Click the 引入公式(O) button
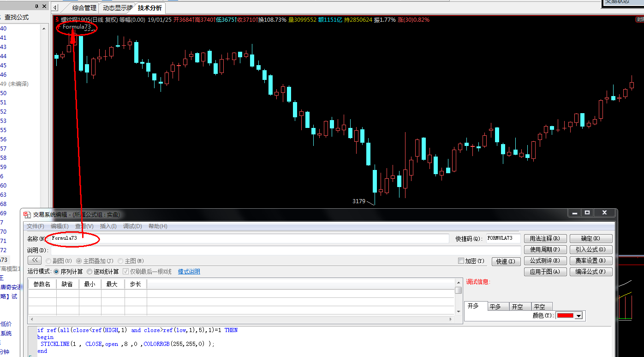The height and width of the screenshot is (357, 644). tap(591, 250)
